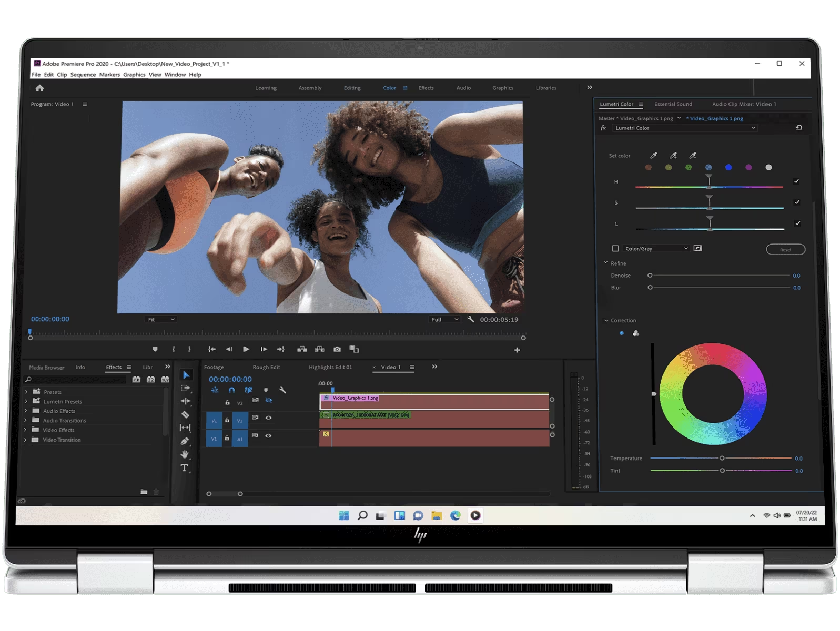Viewport: 840px width, 631px height.
Task: Expand the Audio Transitions folder
Action: (25, 420)
